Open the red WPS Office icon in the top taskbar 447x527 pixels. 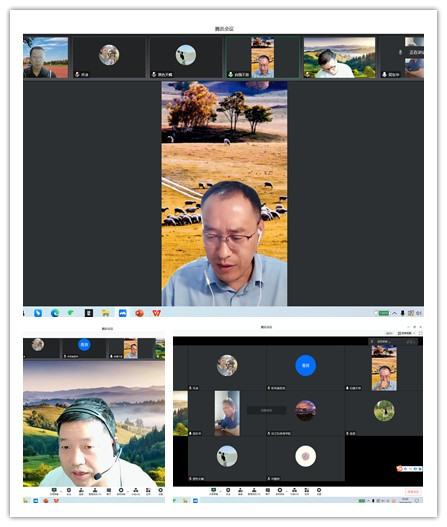pos(157,313)
